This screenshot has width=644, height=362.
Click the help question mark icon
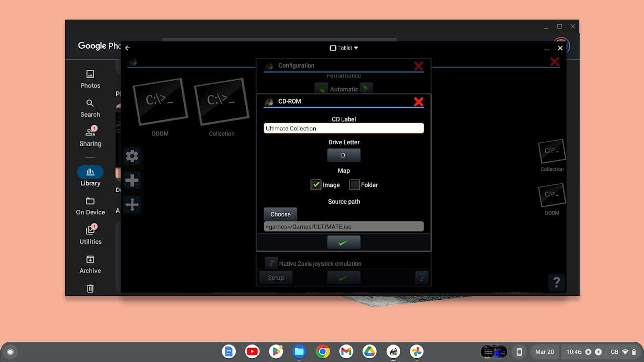click(x=556, y=282)
